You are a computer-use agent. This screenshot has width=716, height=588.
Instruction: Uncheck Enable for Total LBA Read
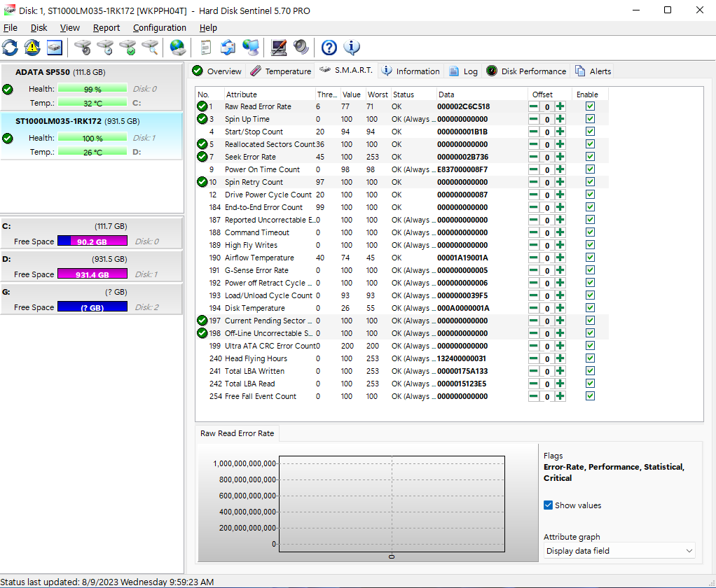pyautogui.click(x=590, y=384)
